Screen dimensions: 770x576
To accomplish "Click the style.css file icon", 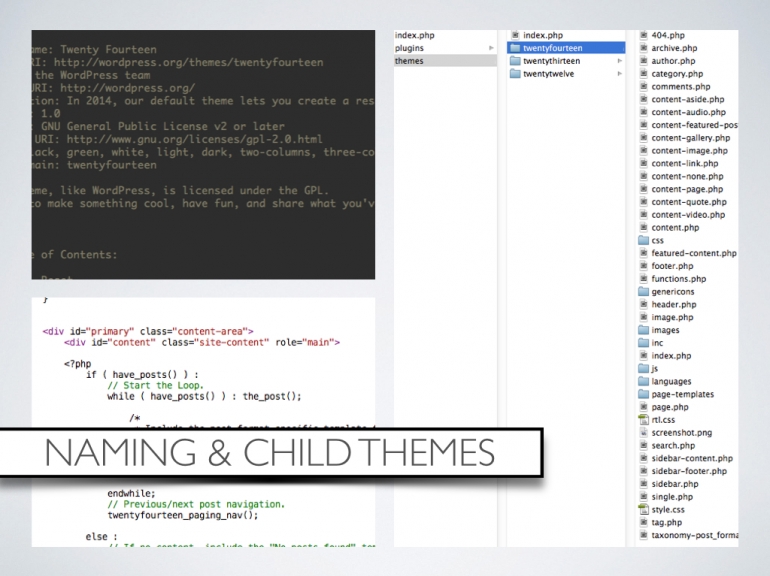I will pos(643,510).
